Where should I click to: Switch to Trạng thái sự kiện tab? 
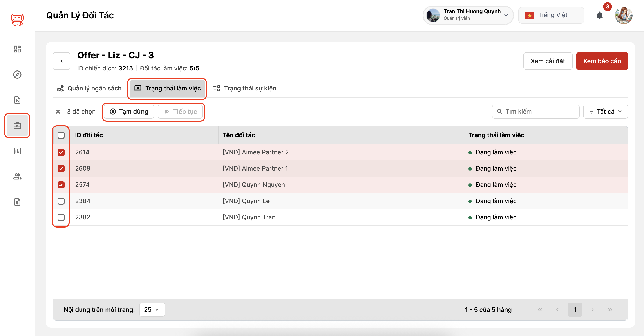click(x=245, y=88)
